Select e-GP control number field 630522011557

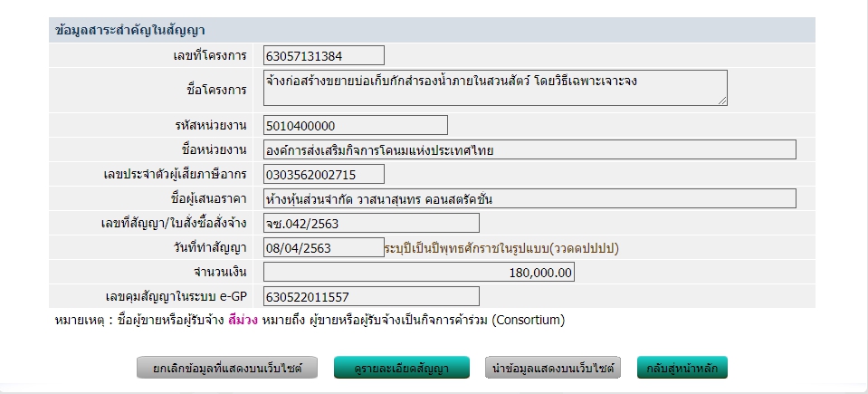[x=371, y=296]
